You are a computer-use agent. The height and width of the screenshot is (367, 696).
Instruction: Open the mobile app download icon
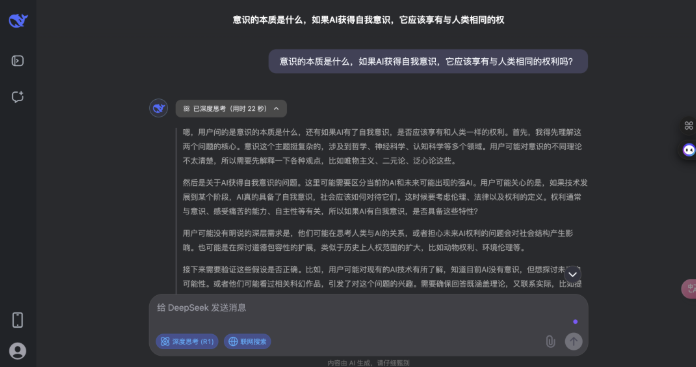(x=18, y=320)
